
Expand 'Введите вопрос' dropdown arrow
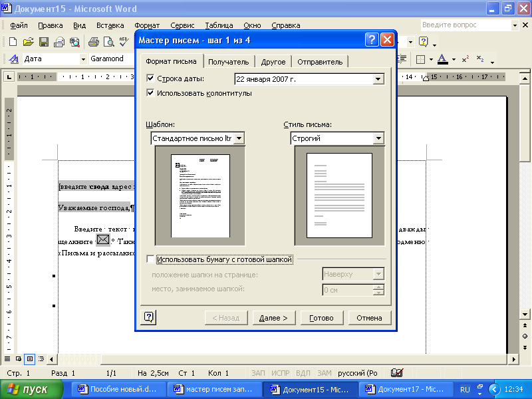tap(515, 25)
